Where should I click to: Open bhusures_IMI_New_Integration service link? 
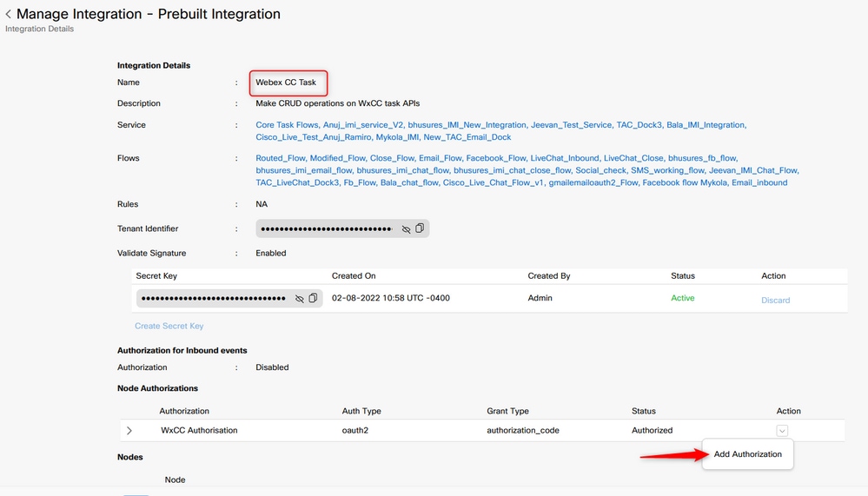(x=467, y=125)
